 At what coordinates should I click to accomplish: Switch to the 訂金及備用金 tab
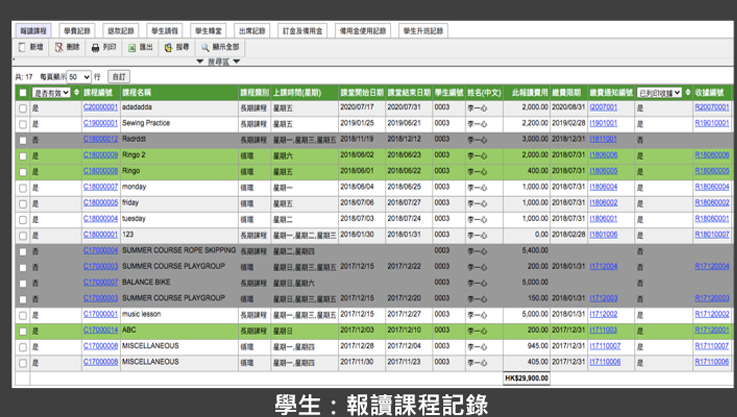point(302,31)
